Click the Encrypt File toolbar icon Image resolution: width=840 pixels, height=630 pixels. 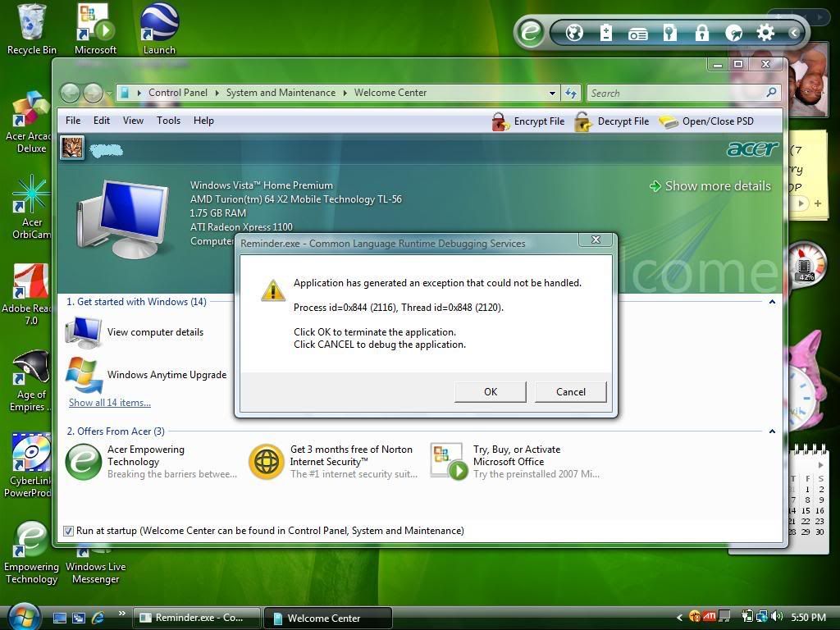(500, 121)
